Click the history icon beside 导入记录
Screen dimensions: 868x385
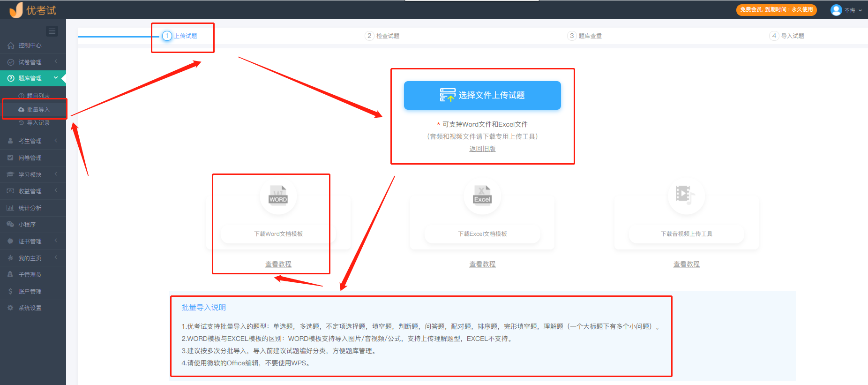21,123
